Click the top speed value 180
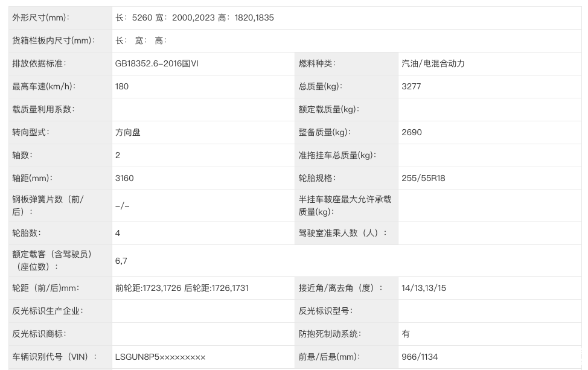The height and width of the screenshot is (370, 588). (122, 86)
